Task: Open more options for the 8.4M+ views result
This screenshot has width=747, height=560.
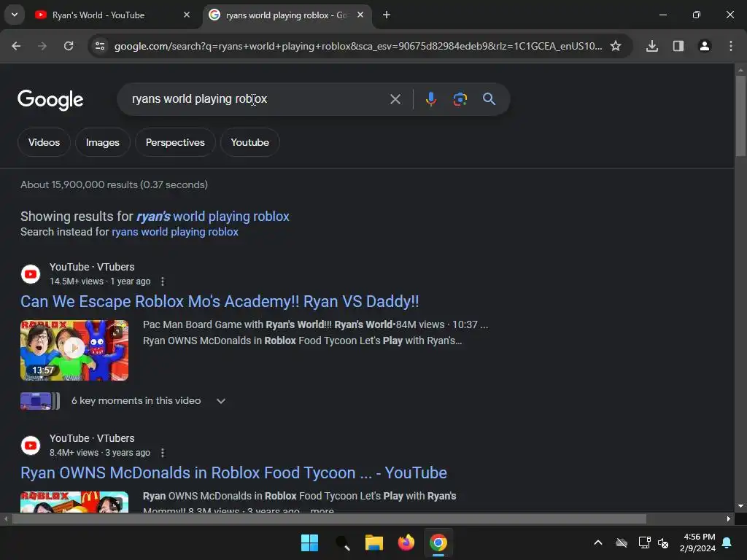Action: pyautogui.click(x=163, y=453)
